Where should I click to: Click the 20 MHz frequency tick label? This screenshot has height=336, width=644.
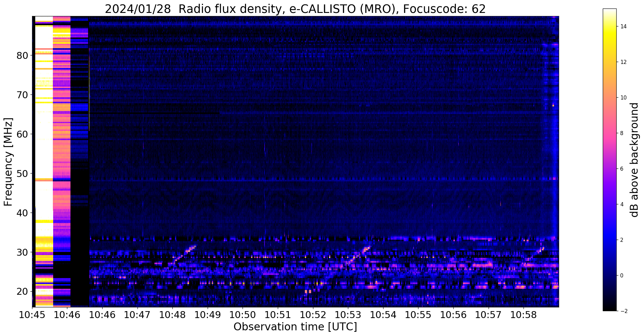[x=22, y=292]
